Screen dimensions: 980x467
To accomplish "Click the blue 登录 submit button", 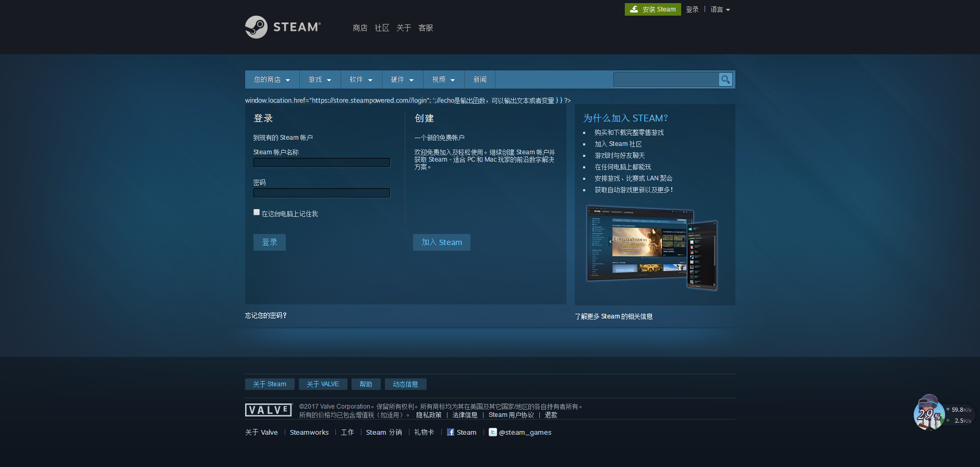I will click(x=270, y=242).
